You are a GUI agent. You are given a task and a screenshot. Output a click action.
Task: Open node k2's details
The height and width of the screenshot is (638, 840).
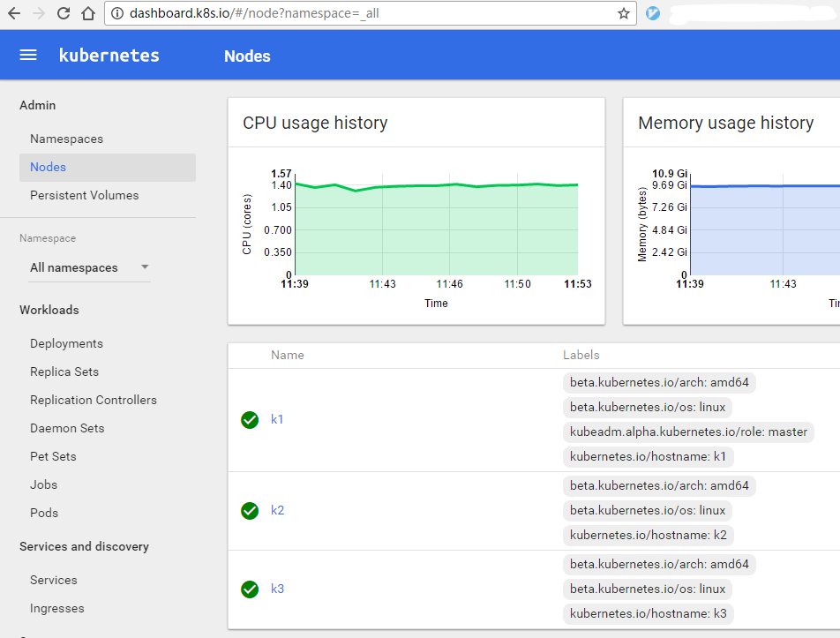pyautogui.click(x=277, y=510)
